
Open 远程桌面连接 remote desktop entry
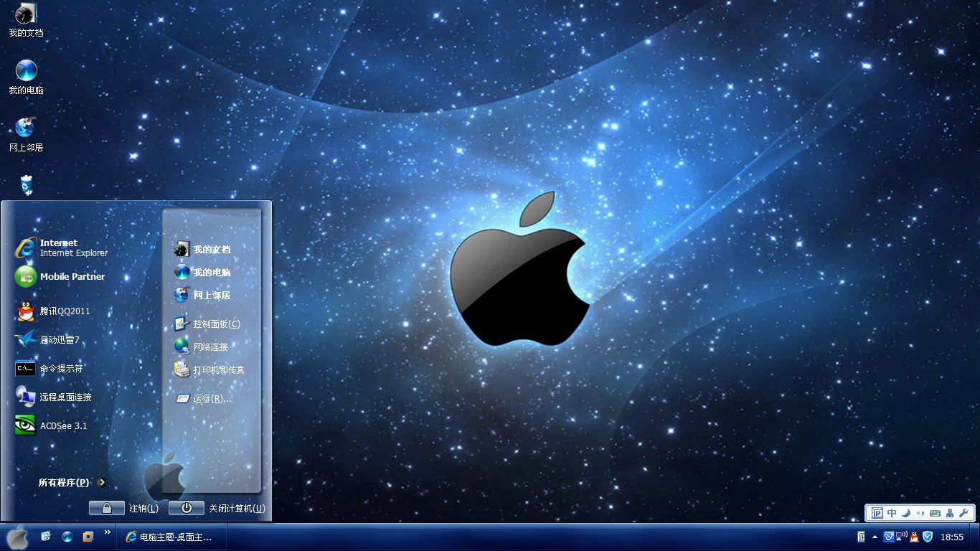point(54,397)
